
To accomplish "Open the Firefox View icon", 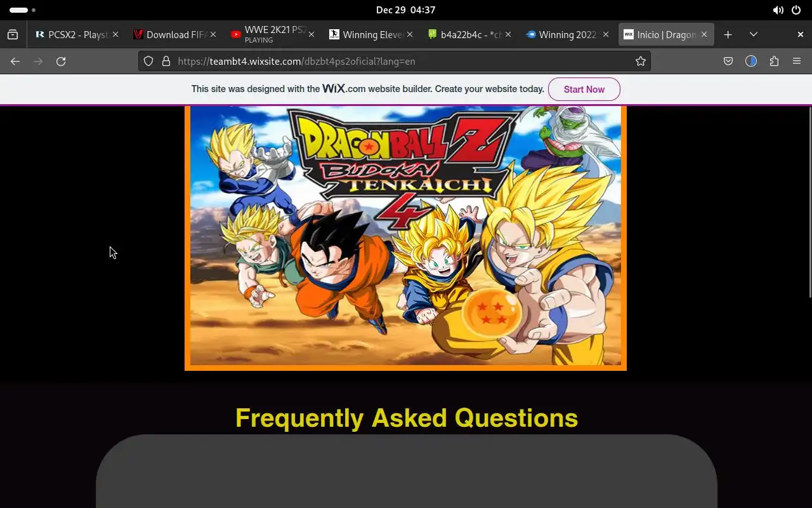I will click(x=13, y=35).
